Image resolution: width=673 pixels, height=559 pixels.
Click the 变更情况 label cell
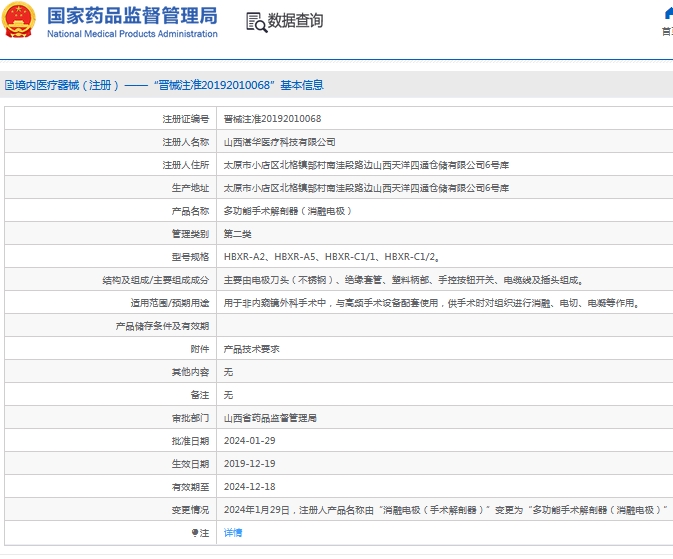point(111,510)
